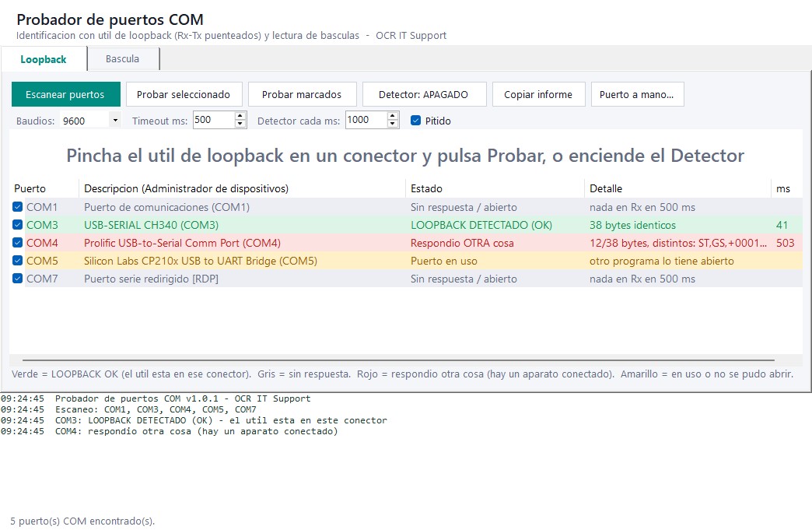Click the Estado column header
The width and height of the screenshot is (812, 530).
[495, 188]
